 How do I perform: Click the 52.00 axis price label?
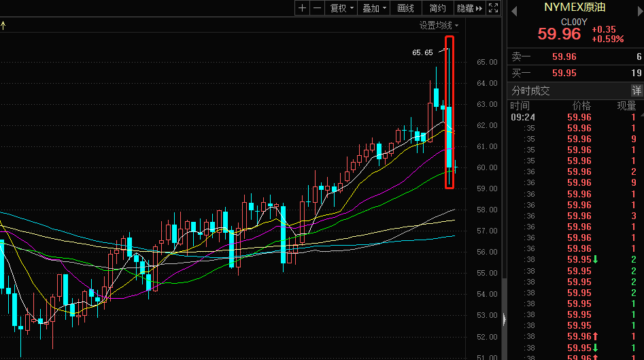[487, 337]
